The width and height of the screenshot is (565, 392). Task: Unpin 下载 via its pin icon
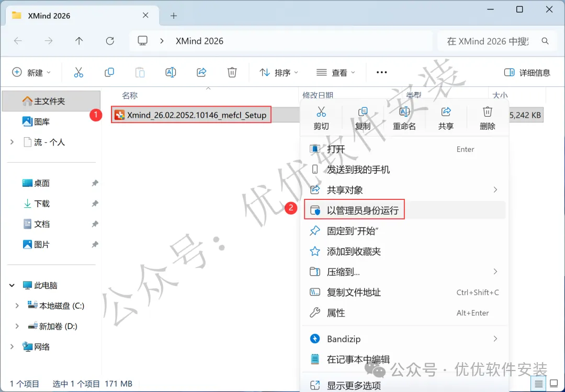(x=95, y=204)
